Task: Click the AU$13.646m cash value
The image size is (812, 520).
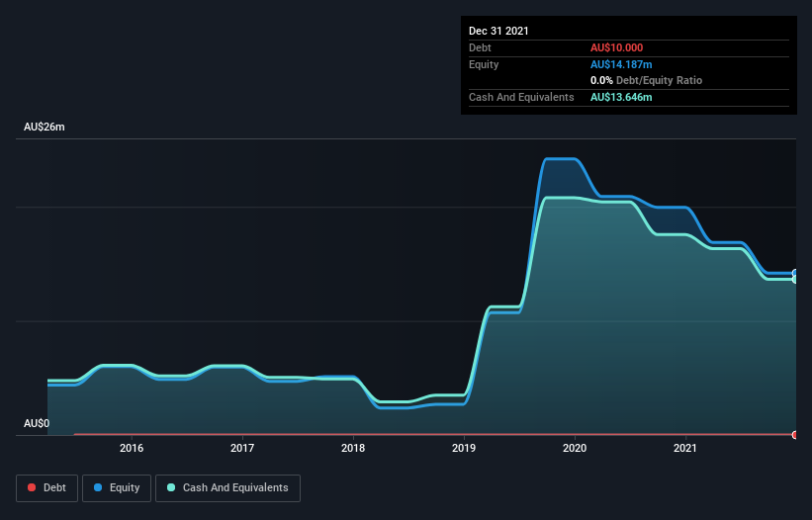Action: (621, 97)
